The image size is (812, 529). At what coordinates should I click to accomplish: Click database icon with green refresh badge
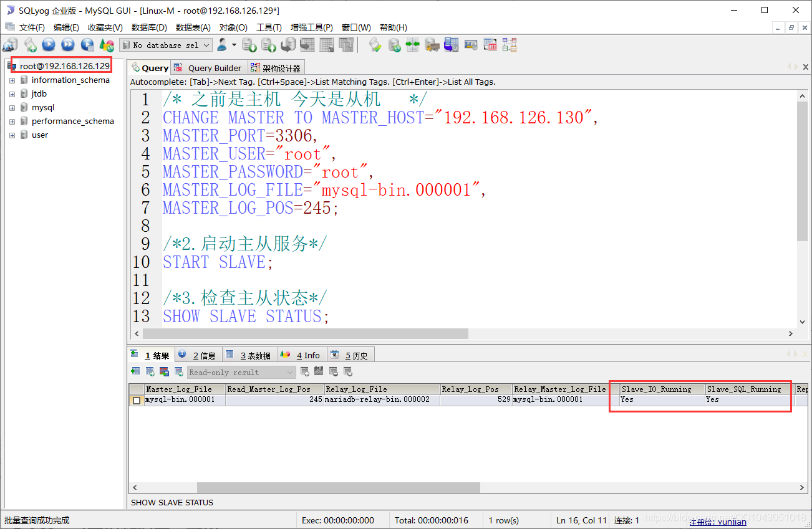[x=394, y=45]
